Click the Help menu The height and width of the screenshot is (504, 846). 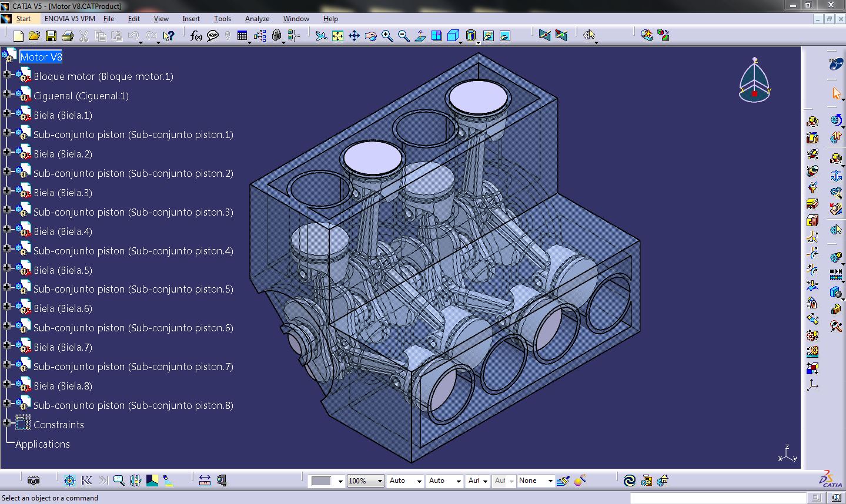(x=330, y=19)
